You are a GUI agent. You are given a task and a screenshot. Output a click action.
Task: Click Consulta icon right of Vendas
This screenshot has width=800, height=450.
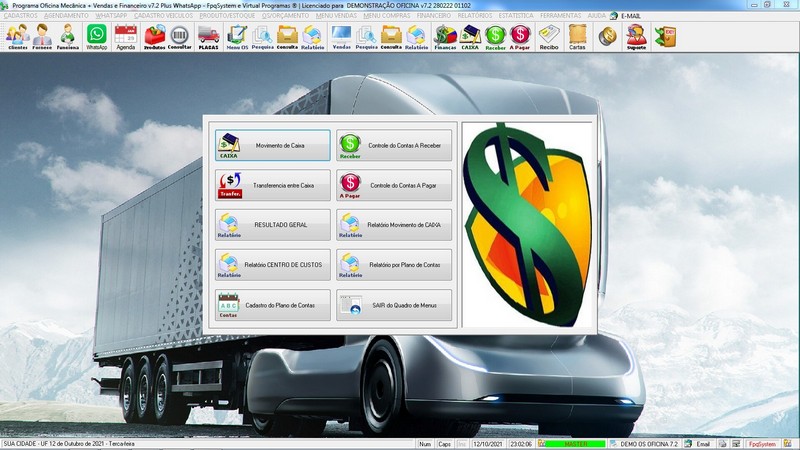click(x=391, y=37)
